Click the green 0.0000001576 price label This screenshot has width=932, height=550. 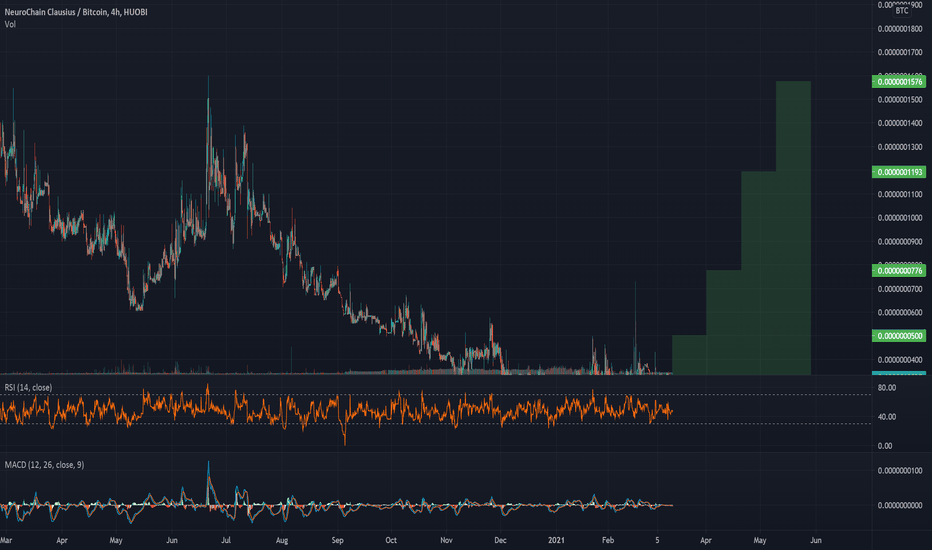click(x=899, y=82)
